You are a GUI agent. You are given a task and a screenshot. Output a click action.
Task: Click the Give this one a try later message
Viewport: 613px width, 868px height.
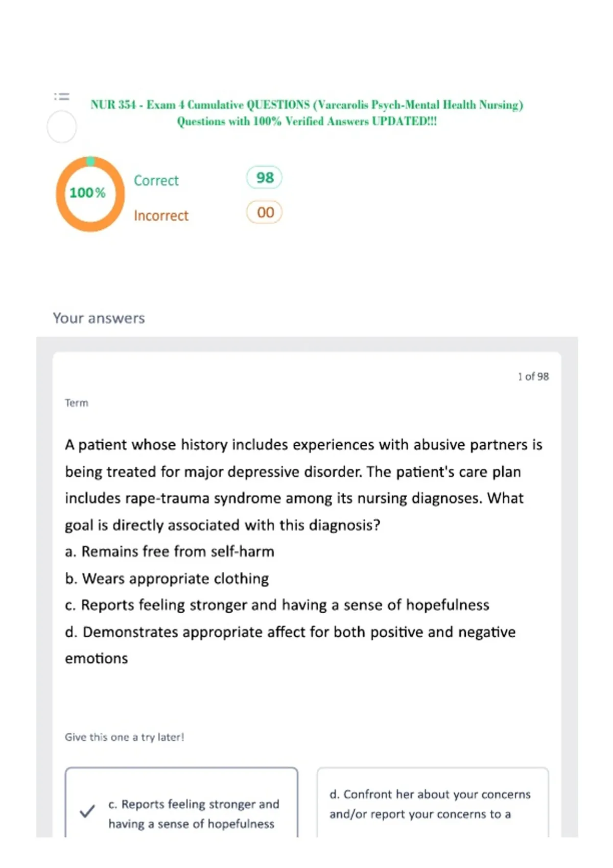pos(125,737)
